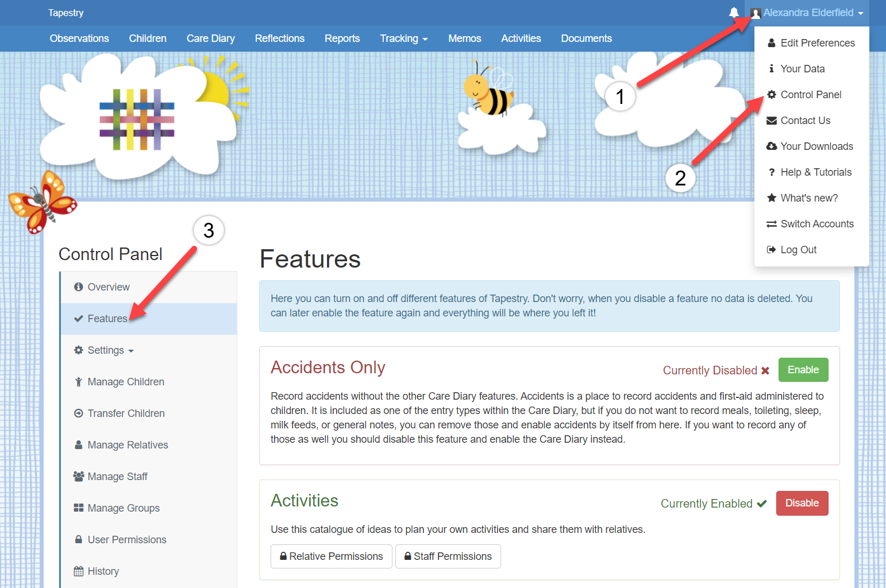Click the Tapestry woven logo on the cloud
Image resolution: width=886 pixels, height=588 pixels.
coord(137,119)
